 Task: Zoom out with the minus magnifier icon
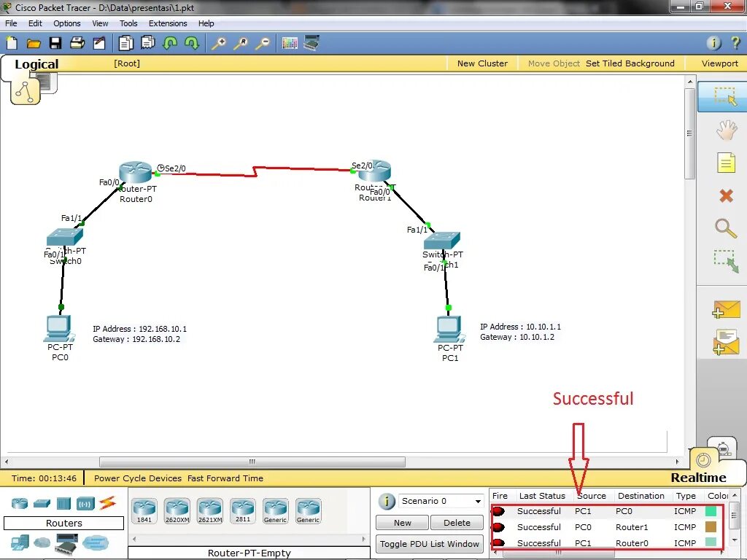coord(263,43)
